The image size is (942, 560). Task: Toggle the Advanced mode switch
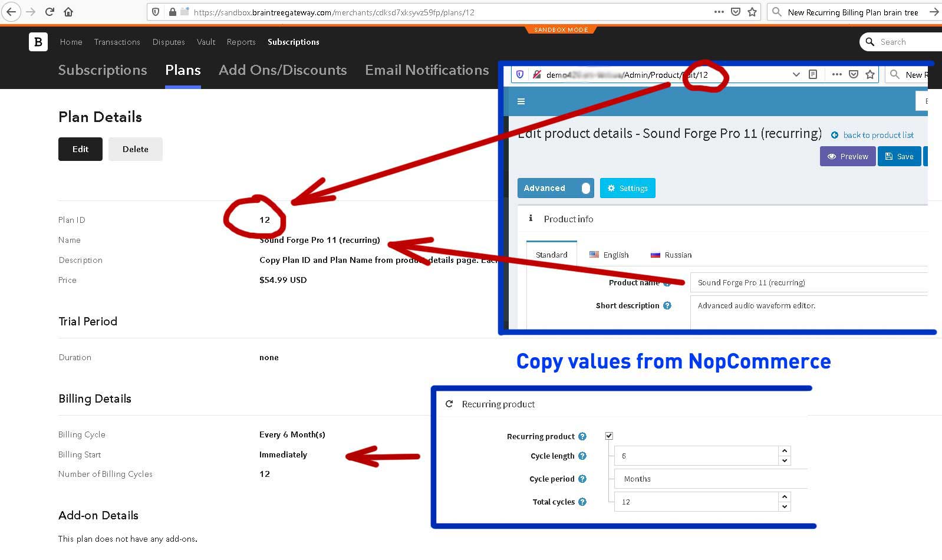556,188
